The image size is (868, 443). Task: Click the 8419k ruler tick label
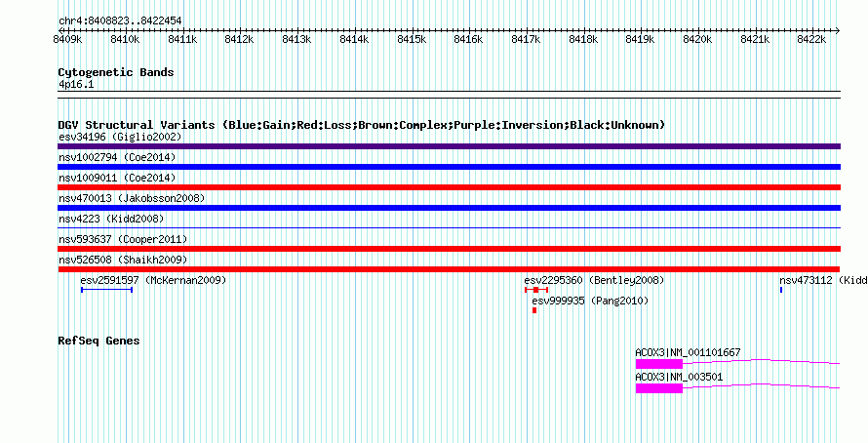coord(641,39)
